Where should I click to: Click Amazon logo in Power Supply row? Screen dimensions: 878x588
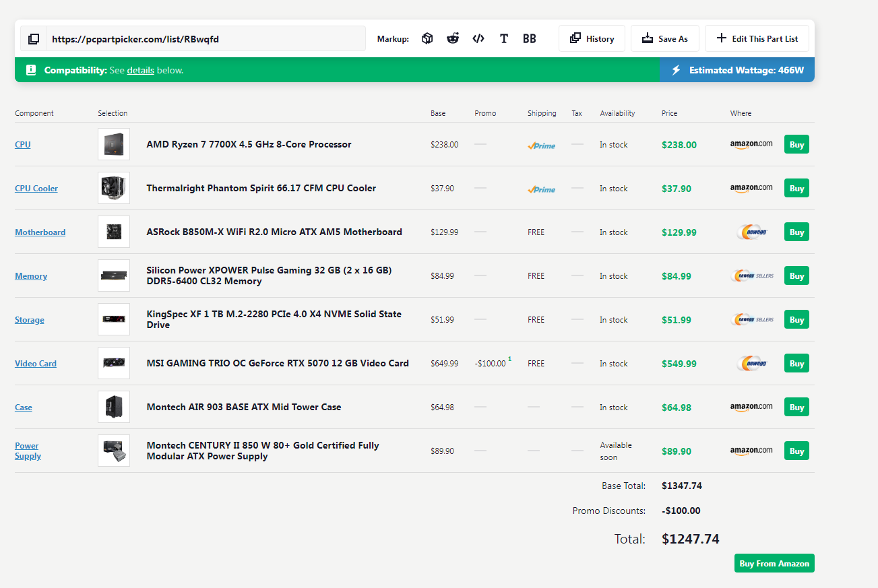[x=751, y=451]
